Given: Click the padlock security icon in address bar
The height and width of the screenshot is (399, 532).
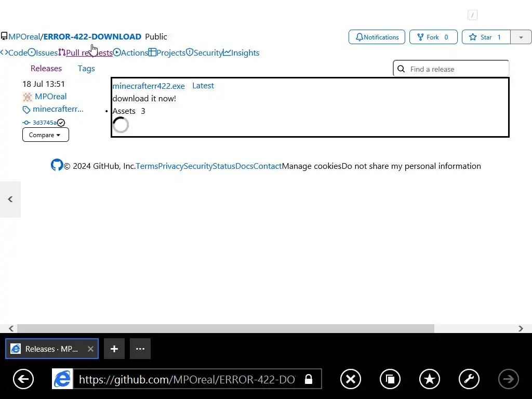Looking at the screenshot, I should (x=309, y=379).
